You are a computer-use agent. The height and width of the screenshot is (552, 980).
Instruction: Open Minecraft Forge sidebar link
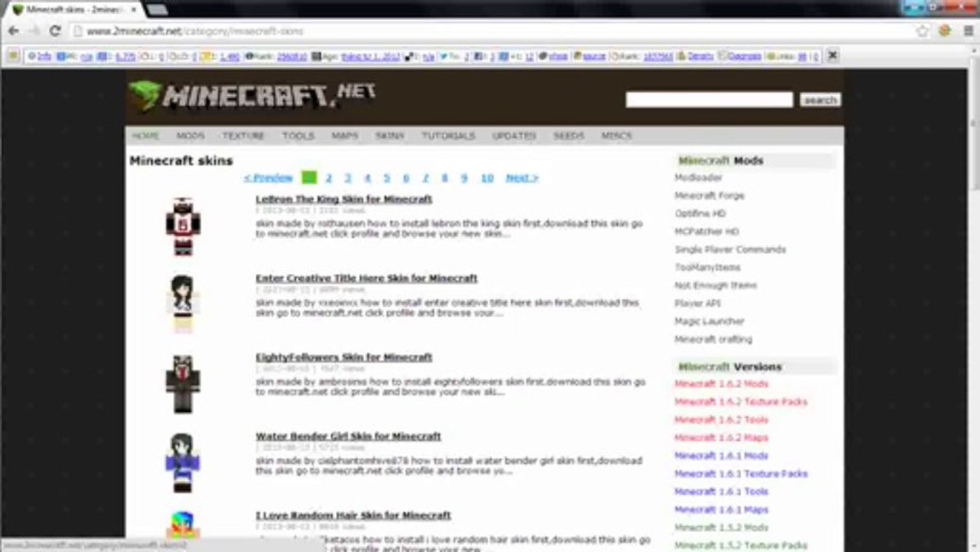pyautogui.click(x=710, y=195)
